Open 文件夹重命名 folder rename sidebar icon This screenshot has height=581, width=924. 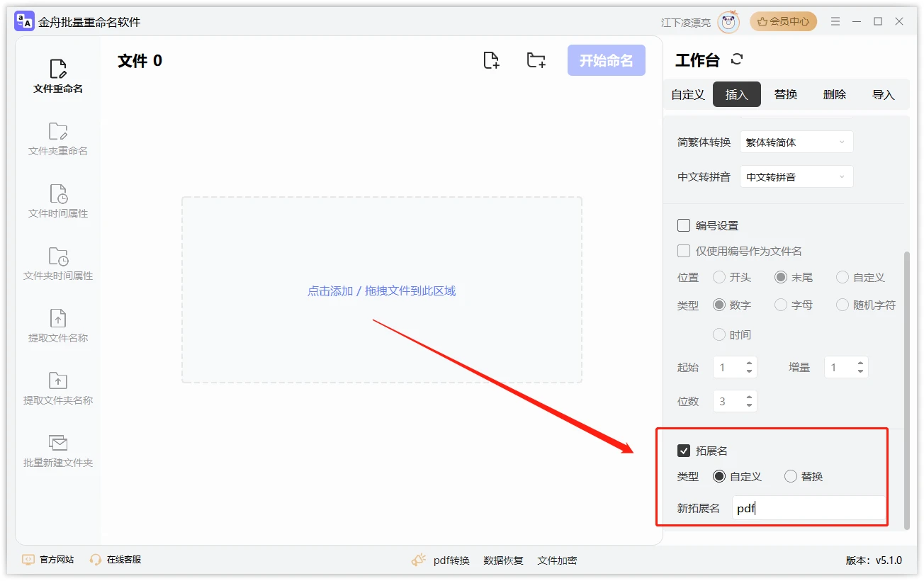(x=58, y=132)
